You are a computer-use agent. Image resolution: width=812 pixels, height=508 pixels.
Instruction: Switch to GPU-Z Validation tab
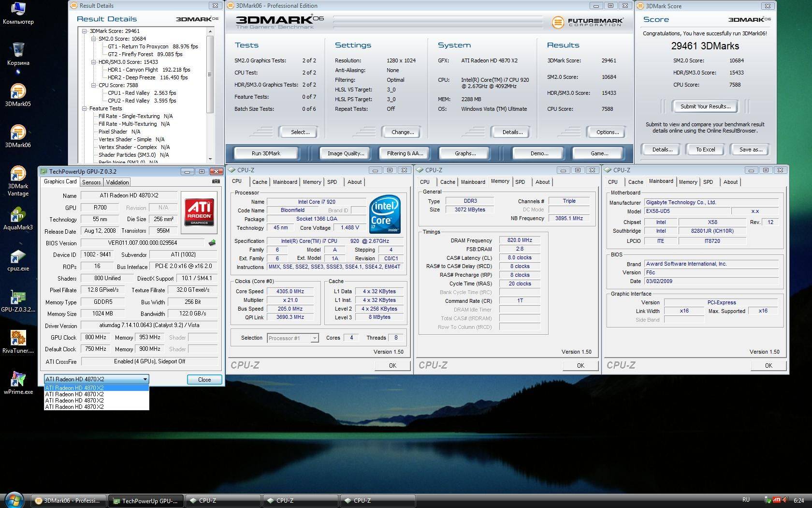[117, 182]
